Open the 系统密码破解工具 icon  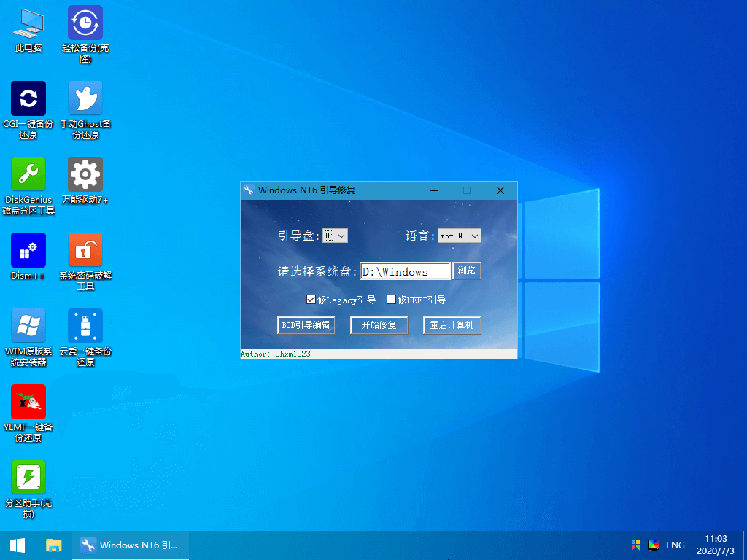pyautogui.click(x=85, y=250)
